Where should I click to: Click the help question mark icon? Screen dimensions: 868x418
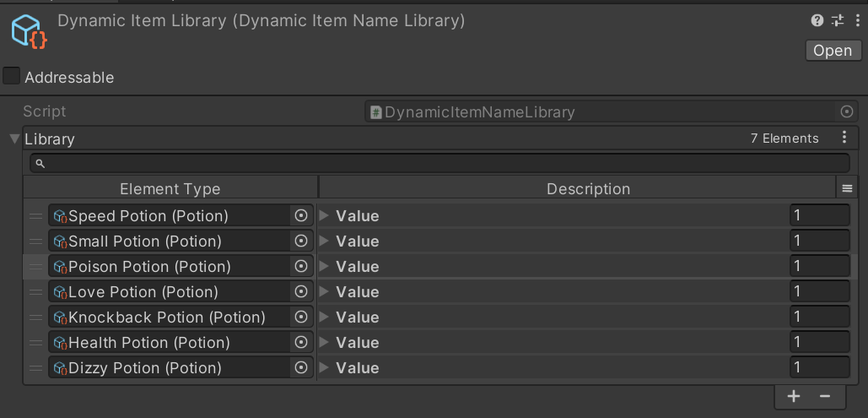(x=817, y=21)
